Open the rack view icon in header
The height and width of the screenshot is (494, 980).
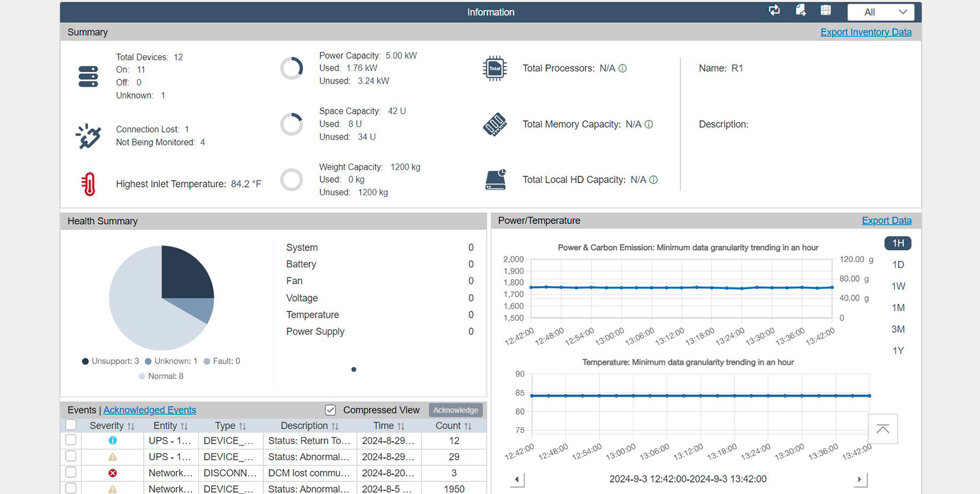coord(825,10)
